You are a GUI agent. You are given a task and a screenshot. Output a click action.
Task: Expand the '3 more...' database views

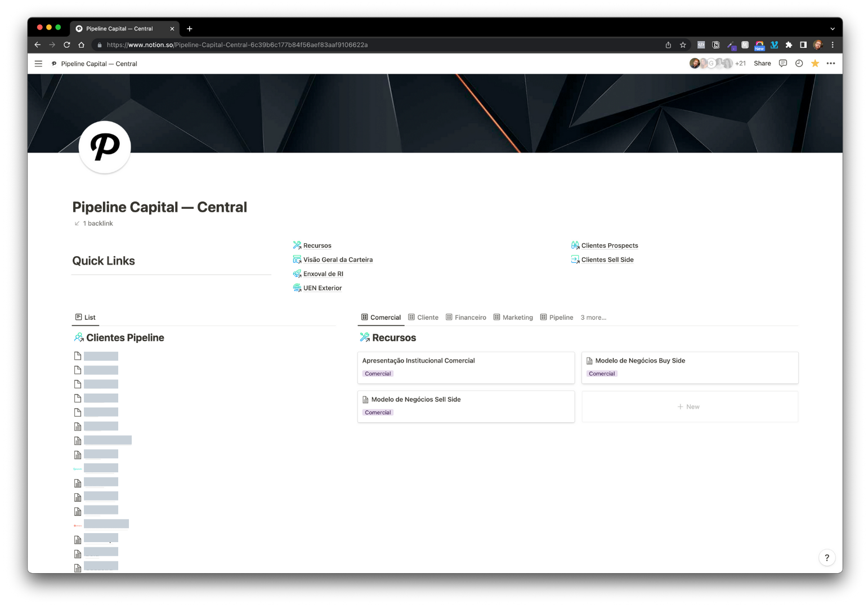[593, 318]
